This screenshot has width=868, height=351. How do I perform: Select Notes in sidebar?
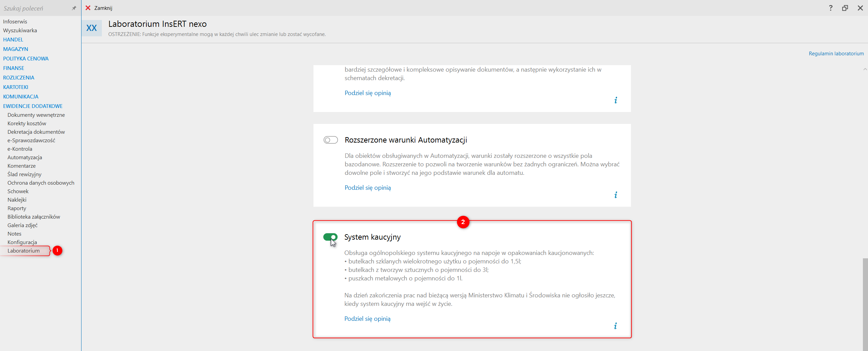[x=15, y=234]
